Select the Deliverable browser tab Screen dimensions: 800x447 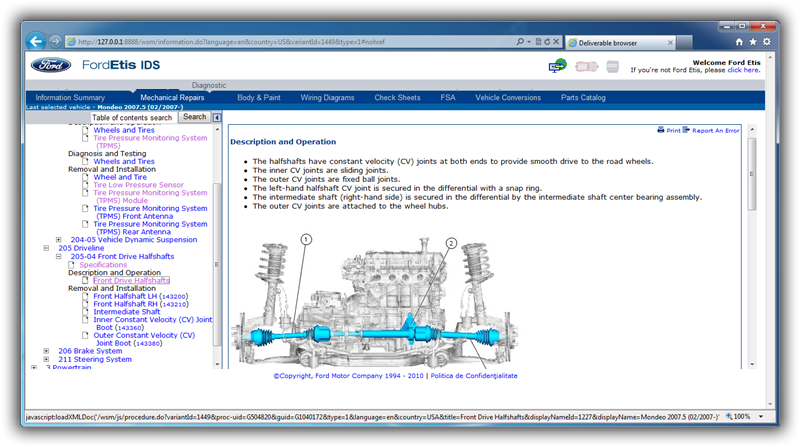coord(620,43)
